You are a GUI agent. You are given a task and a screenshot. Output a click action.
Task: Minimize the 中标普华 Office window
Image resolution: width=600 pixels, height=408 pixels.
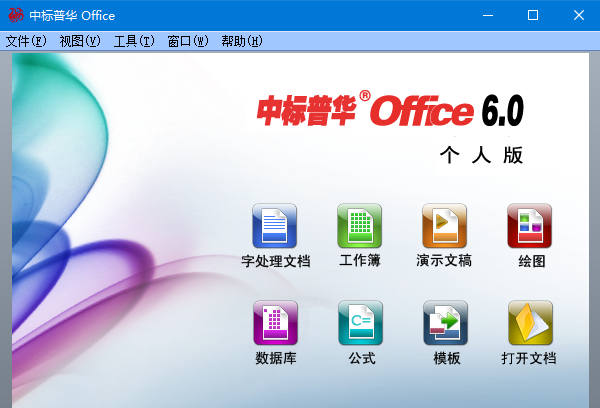click(x=488, y=15)
